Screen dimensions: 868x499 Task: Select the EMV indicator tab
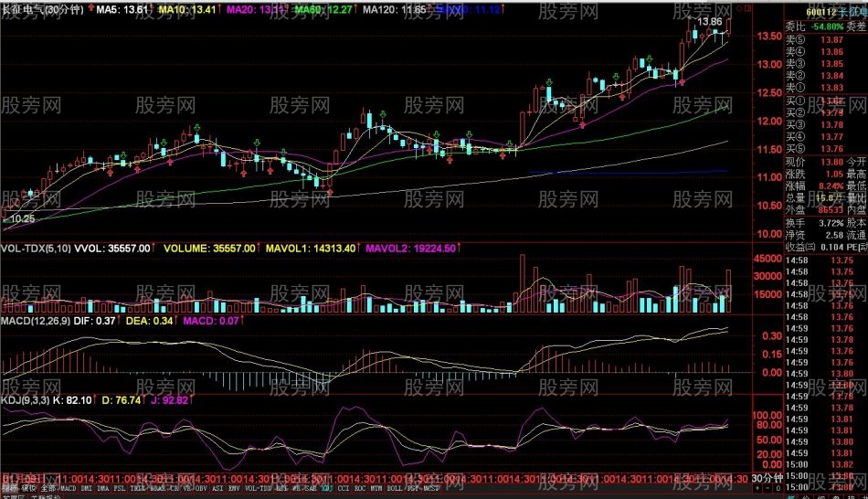click(234, 488)
